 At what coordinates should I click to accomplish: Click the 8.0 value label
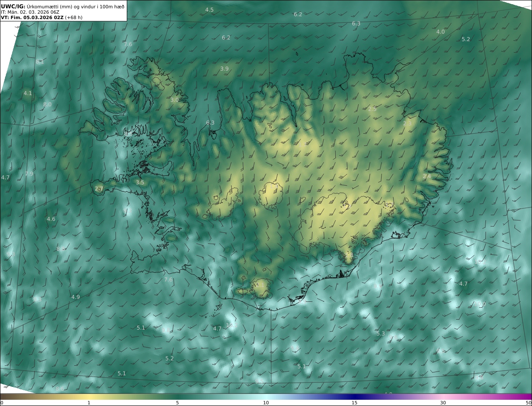(47, 104)
